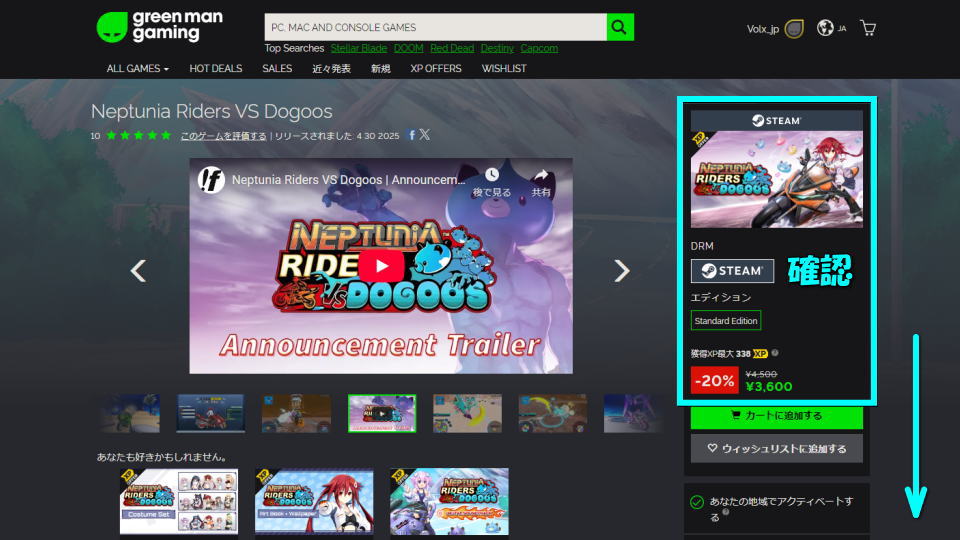
Task: Open the Costume Set recommended item
Action: [179, 501]
